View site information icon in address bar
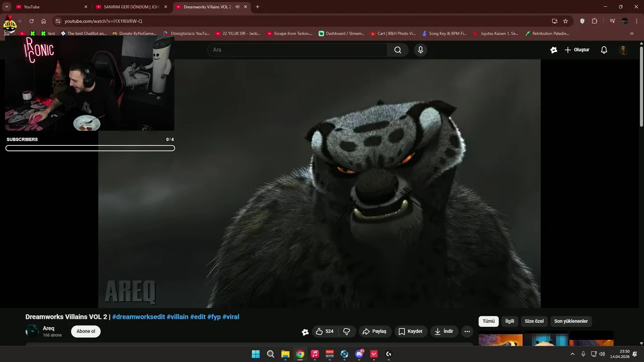Screen dimensions: 644x362 (58, 21)
